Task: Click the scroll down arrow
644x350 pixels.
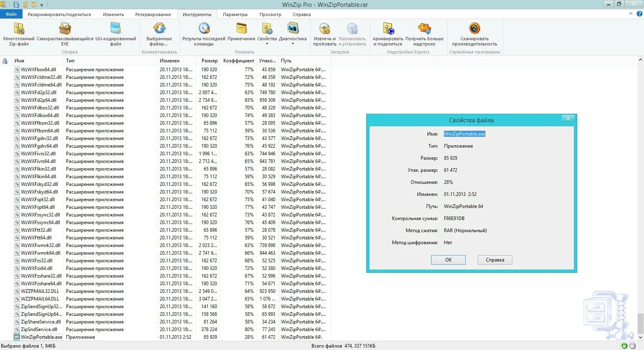Action: click(x=640, y=338)
